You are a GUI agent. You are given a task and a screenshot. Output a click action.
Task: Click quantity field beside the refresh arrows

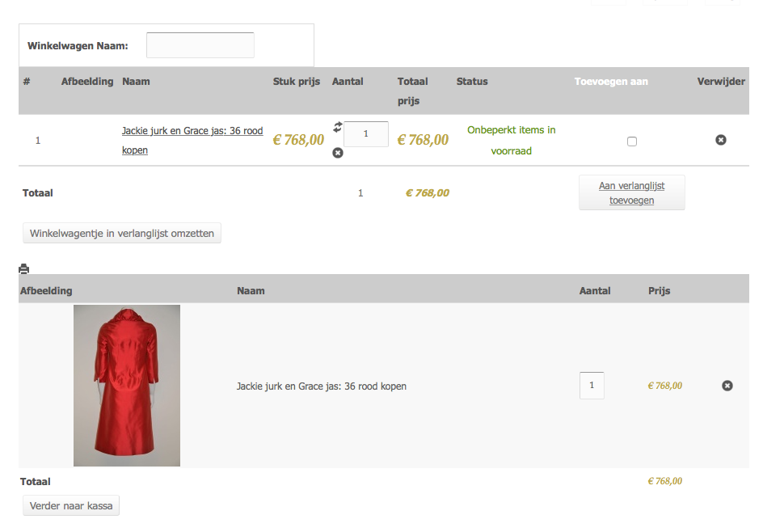366,134
